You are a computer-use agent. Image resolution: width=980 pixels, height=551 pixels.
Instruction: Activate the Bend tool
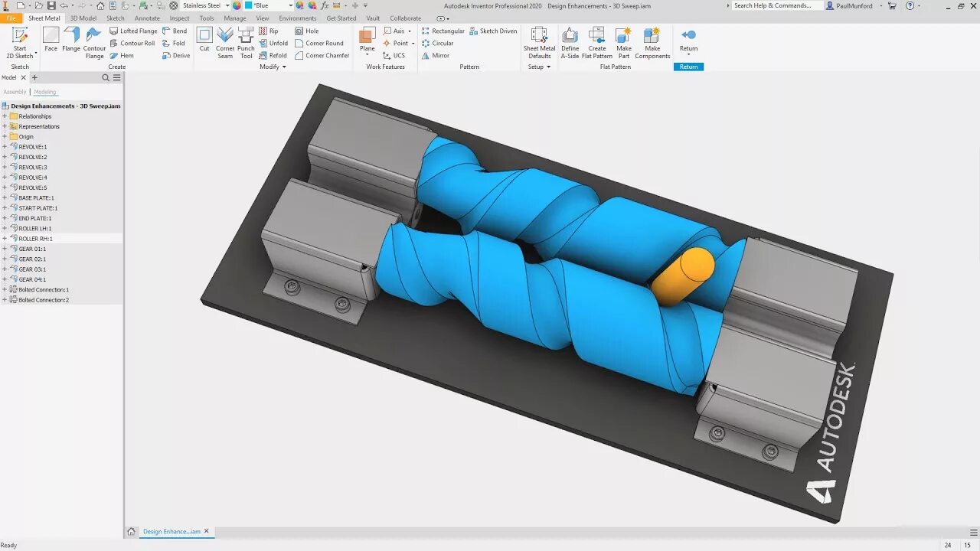175,31
